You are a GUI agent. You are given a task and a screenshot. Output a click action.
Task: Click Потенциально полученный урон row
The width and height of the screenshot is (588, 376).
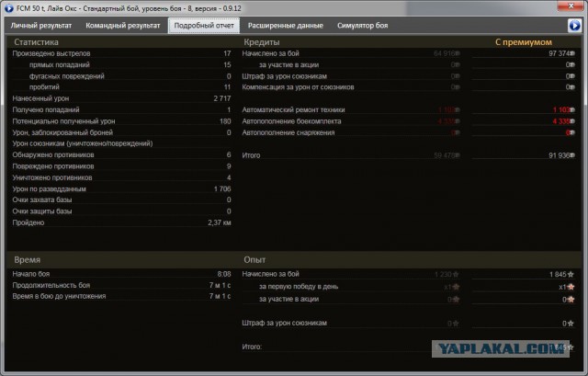(121, 121)
